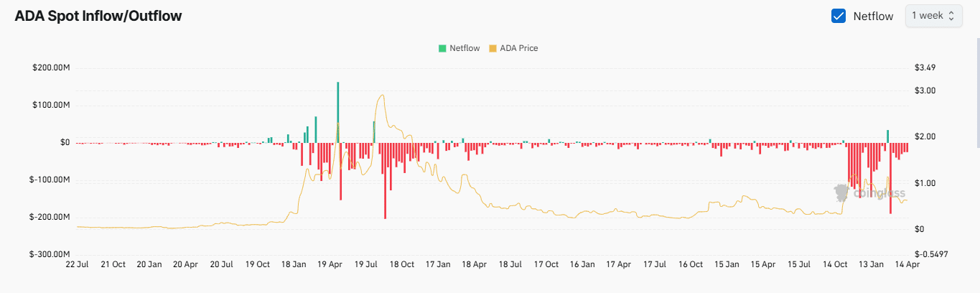
Task: Click the green Netflow legend swatch
Action: tap(442, 48)
